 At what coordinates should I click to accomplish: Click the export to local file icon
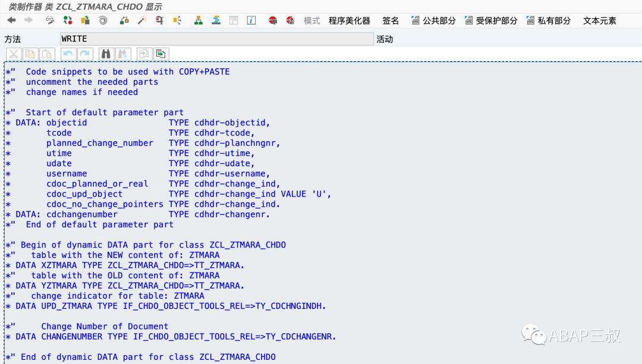[161, 54]
